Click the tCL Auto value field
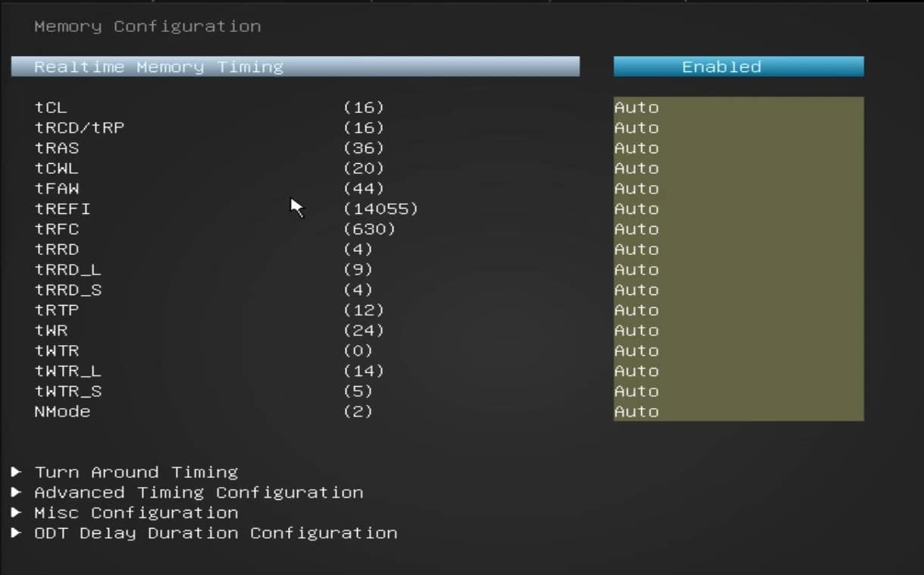924x575 pixels. tap(738, 108)
